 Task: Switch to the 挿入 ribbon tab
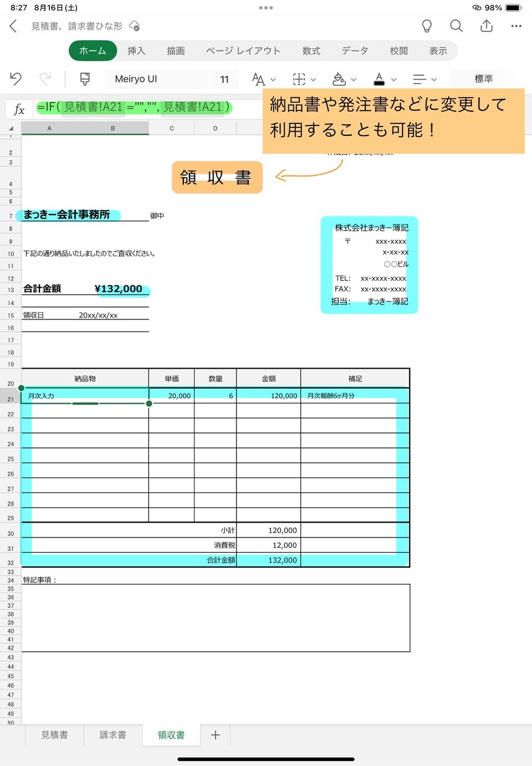click(136, 51)
